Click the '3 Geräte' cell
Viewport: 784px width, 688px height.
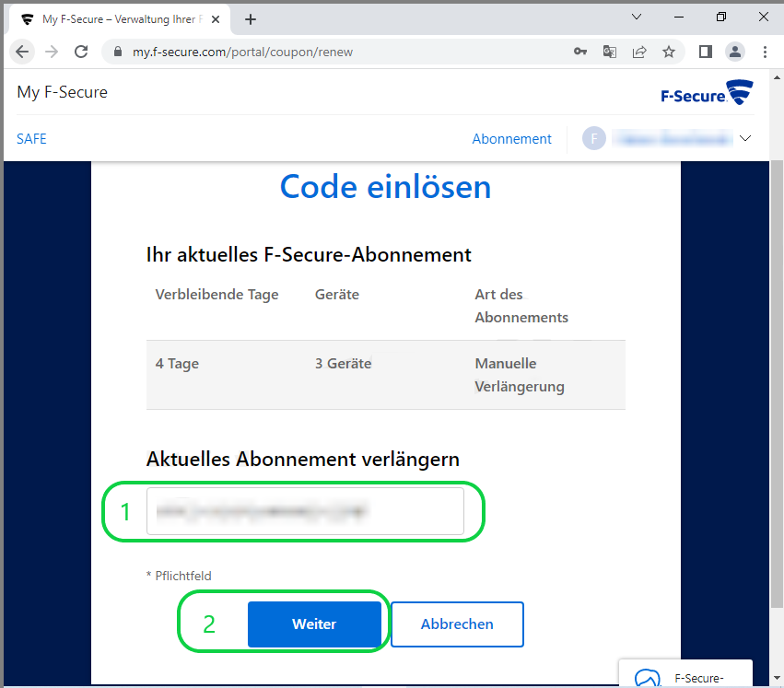(x=343, y=364)
